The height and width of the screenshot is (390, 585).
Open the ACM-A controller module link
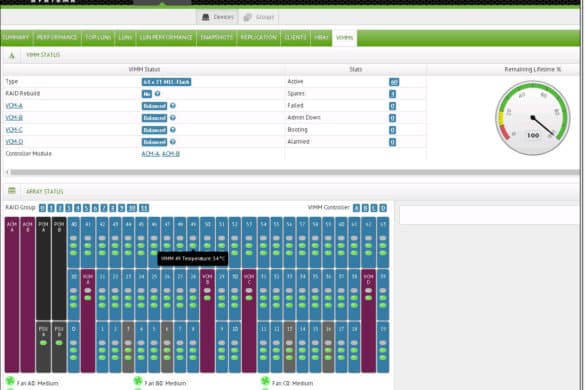pos(150,154)
